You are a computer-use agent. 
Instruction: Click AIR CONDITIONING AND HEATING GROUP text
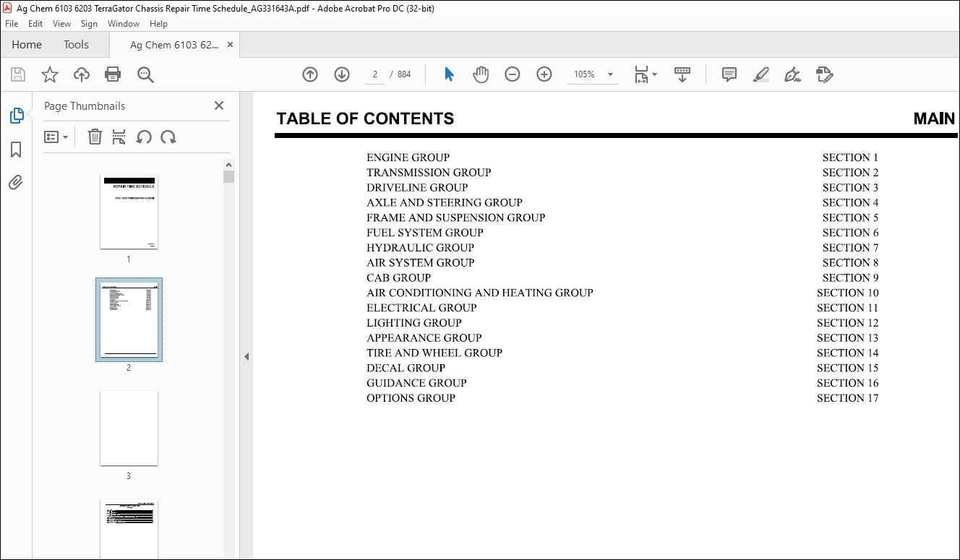[480, 293]
